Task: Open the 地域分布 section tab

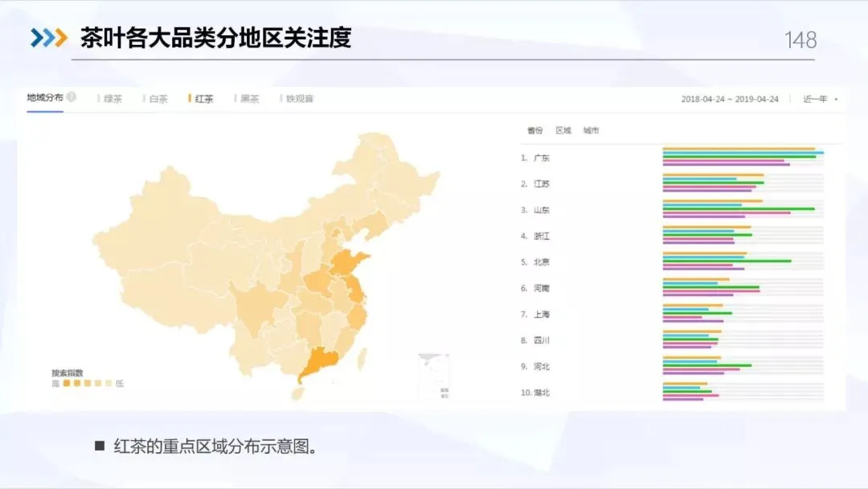Action: 45,97
